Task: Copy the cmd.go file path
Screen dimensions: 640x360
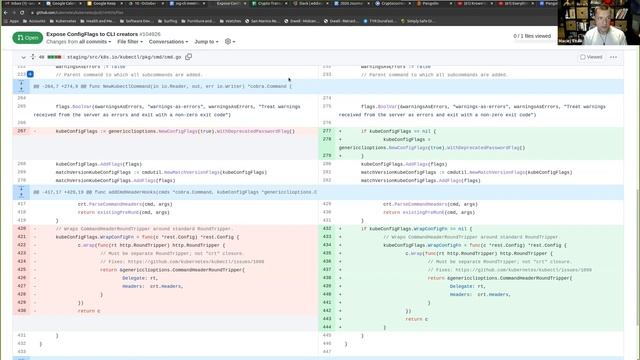Action: click(189, 57)
